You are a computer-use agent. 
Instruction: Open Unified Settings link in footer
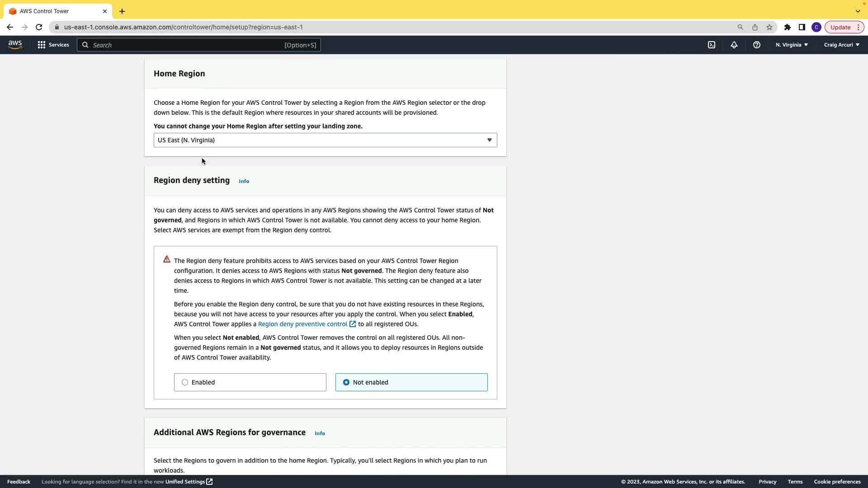(x=185, y=482)
